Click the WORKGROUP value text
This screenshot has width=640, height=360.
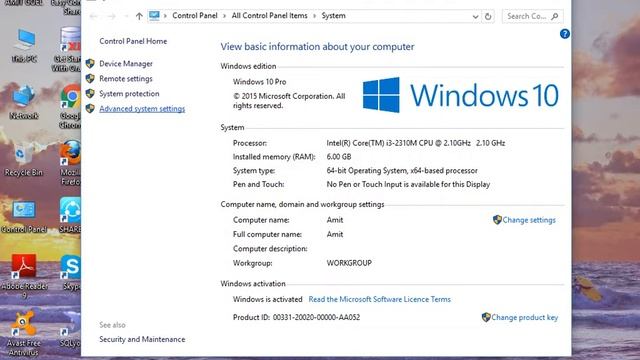(x=349, y=263)
